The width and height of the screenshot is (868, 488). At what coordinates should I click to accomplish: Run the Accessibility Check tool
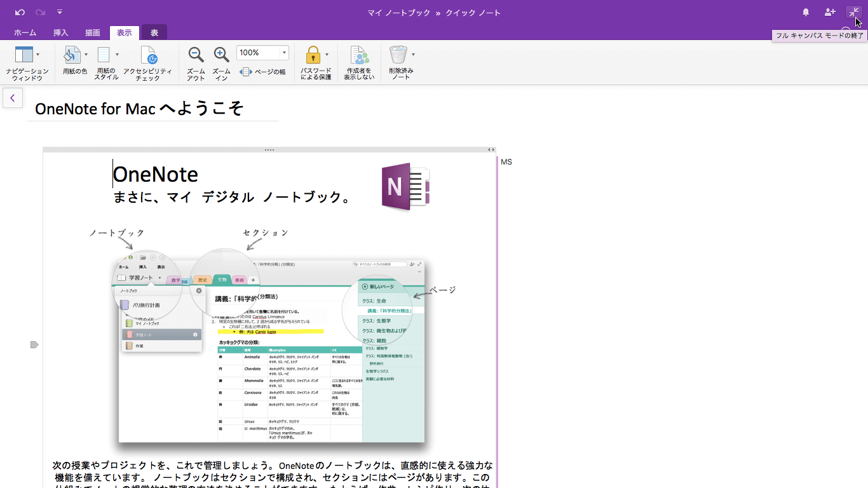coord(147,55)
